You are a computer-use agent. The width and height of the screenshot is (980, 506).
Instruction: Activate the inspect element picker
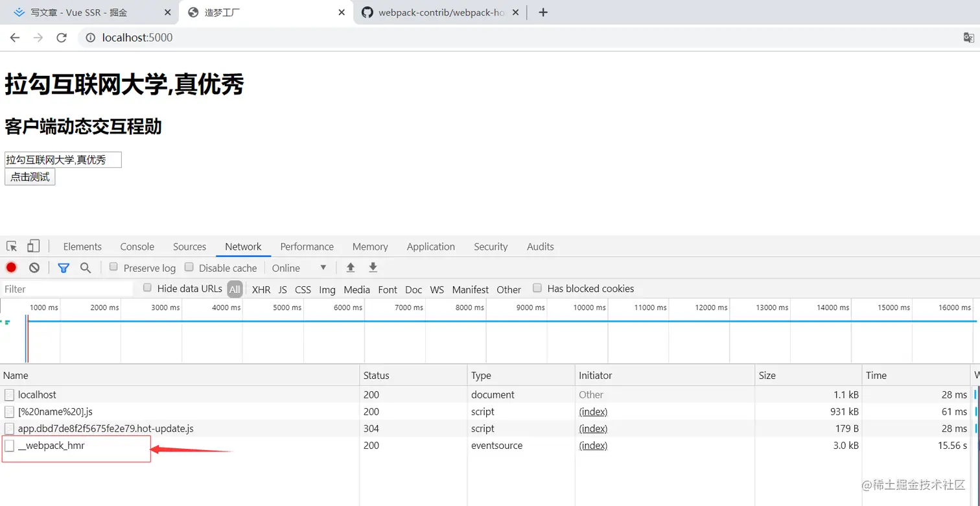coord(12,247)
